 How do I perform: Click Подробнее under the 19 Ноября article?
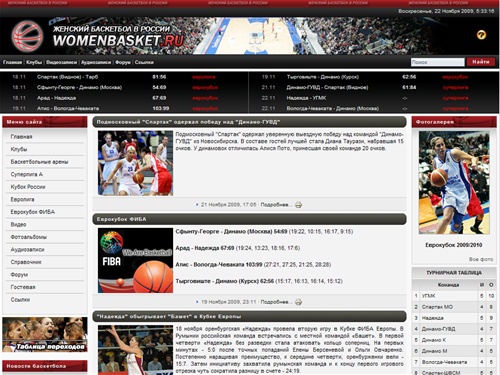(x=276, y=302)
